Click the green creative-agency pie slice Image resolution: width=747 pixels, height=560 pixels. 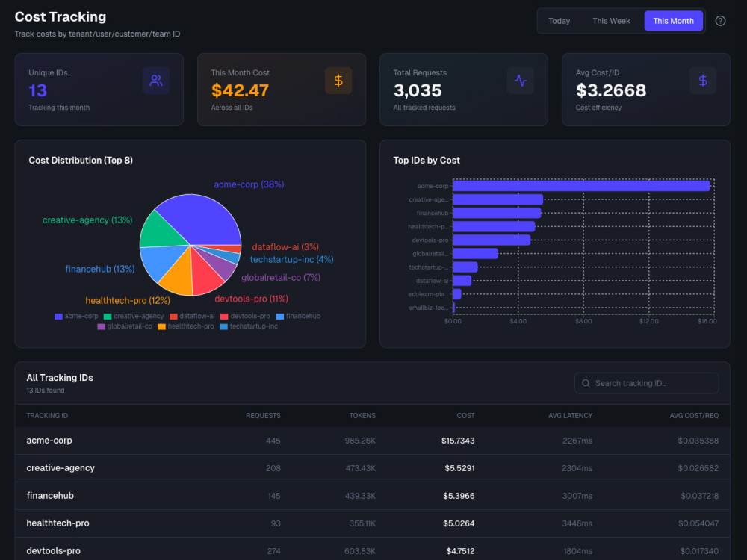[x=161, y=231]
